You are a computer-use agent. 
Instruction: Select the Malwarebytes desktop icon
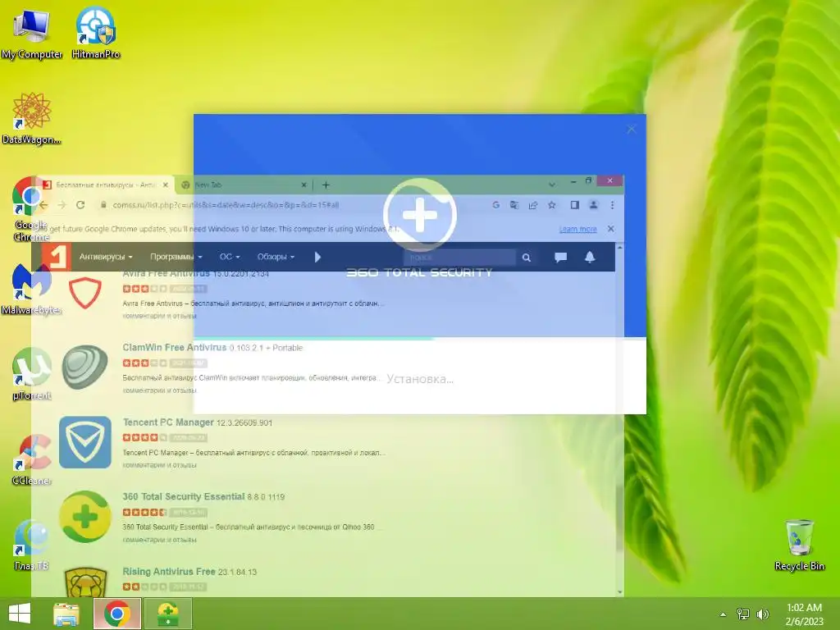(x=31, y=290)
